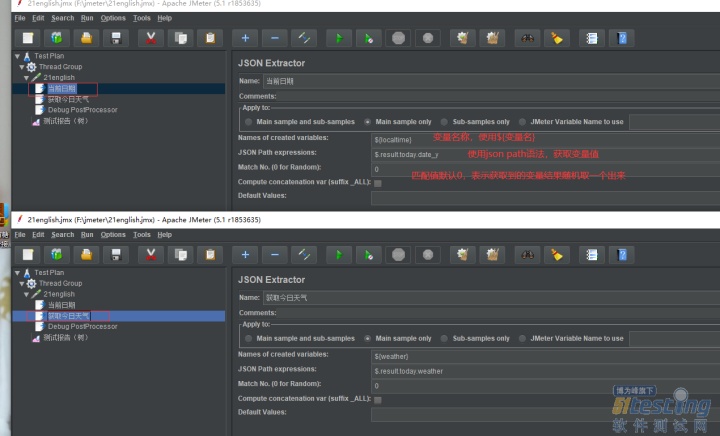Viewport: 720px width, 436px height.
Task: Select Sub-samples only radio, upper window
Action: coord(444,122)
